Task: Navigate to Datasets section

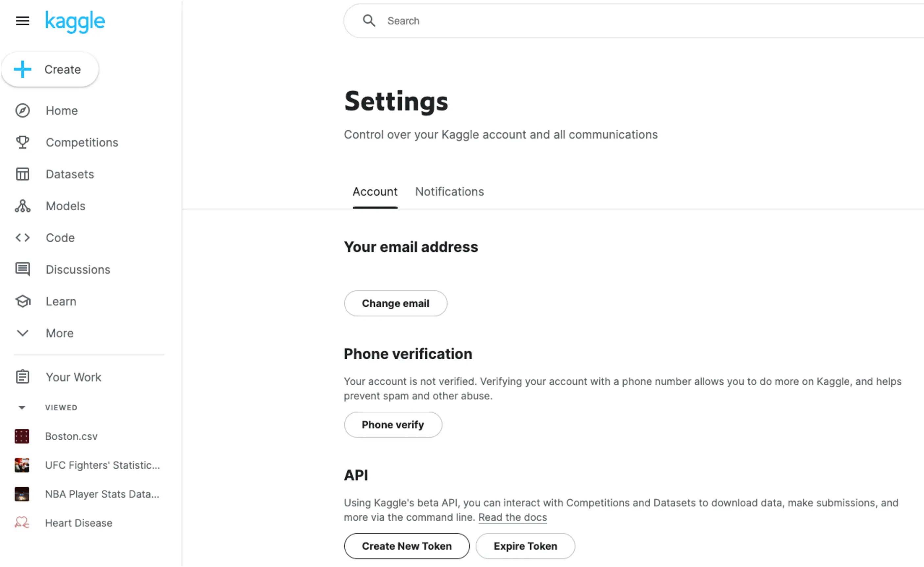Action: coord(69,174)
